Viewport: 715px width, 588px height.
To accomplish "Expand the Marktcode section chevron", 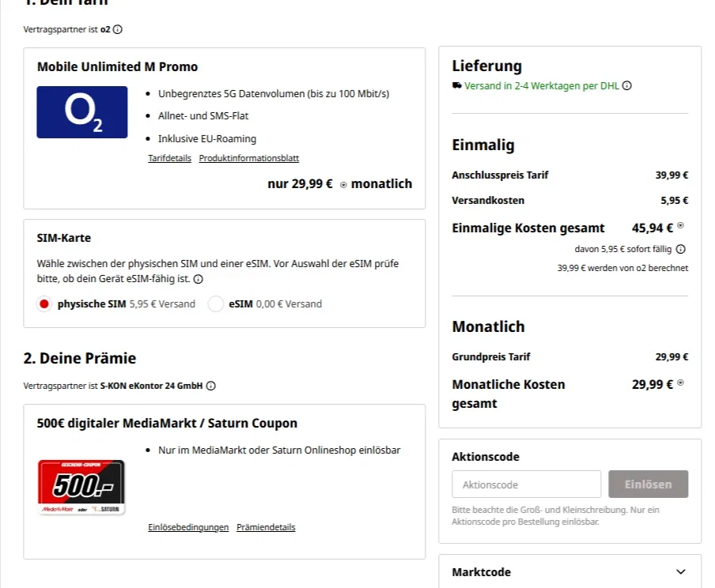I will tap(680, 572).
